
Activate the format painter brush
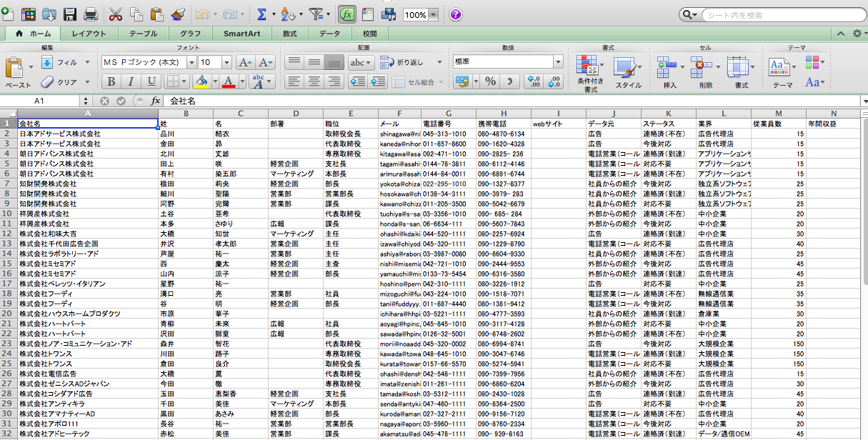[x=179, y=14]
